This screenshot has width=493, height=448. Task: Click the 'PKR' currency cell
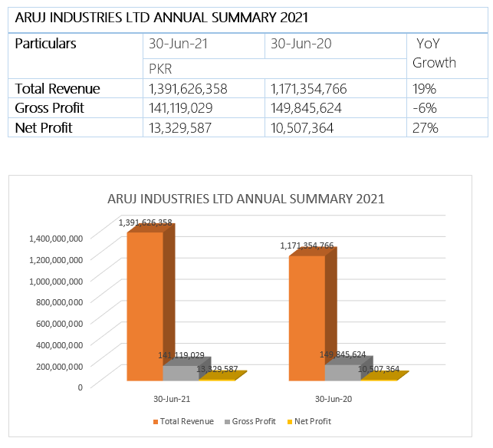coord(274,68)
